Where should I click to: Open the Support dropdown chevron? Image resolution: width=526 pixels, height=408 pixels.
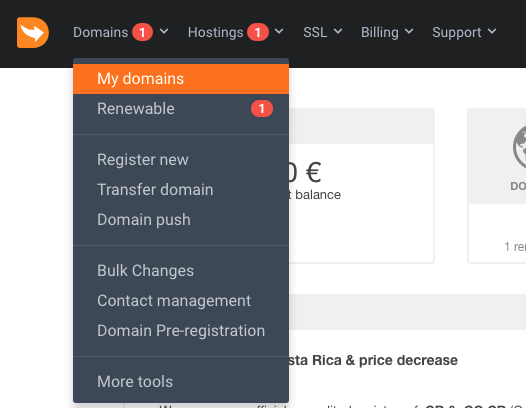tap(492, 32)
